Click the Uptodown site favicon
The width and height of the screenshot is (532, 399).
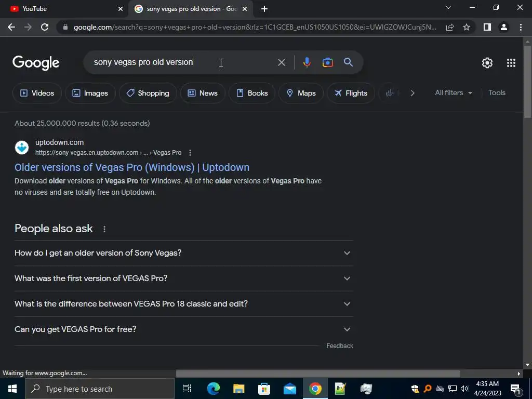pos(22,148)
